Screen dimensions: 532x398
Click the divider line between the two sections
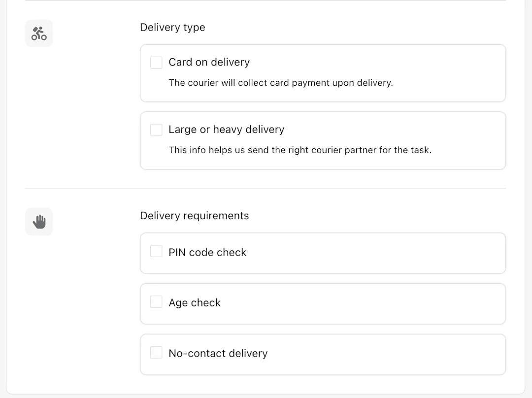[x=266, y=189]
